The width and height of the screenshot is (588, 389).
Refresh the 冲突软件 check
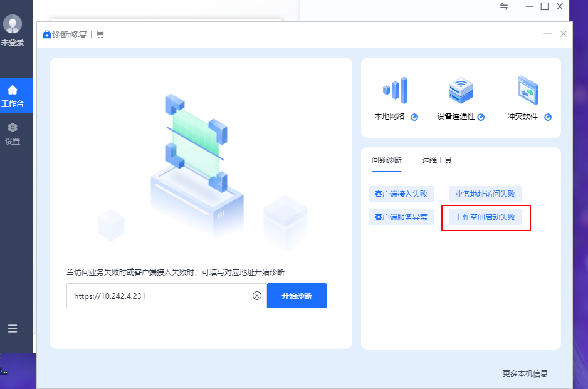click(x=548, y=117)
